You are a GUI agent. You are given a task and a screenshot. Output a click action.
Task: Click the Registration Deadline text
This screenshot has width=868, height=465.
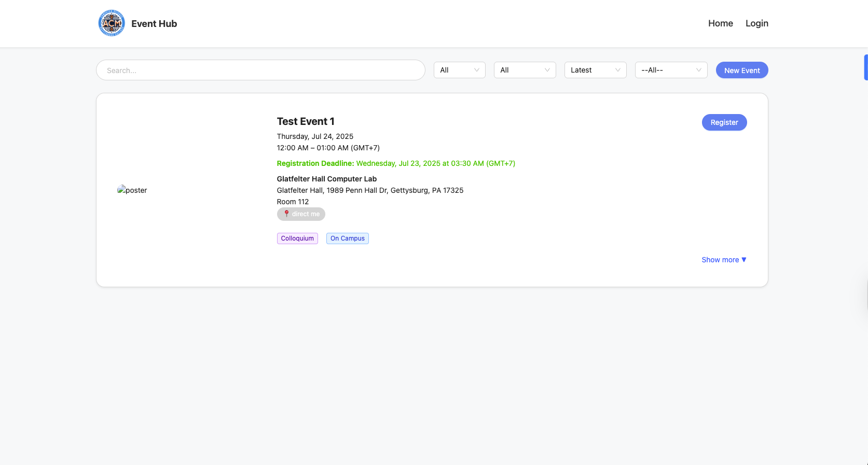tap(396, 163)
